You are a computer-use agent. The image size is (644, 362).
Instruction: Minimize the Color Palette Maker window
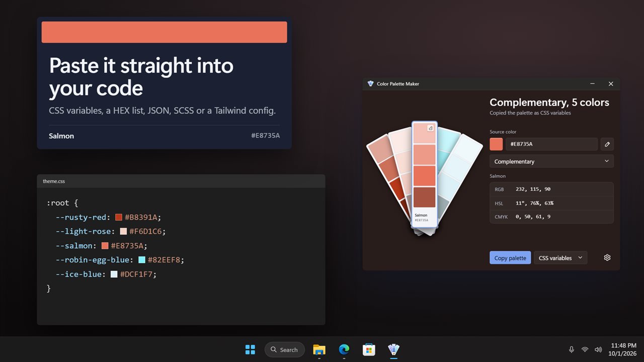[593, 84]
